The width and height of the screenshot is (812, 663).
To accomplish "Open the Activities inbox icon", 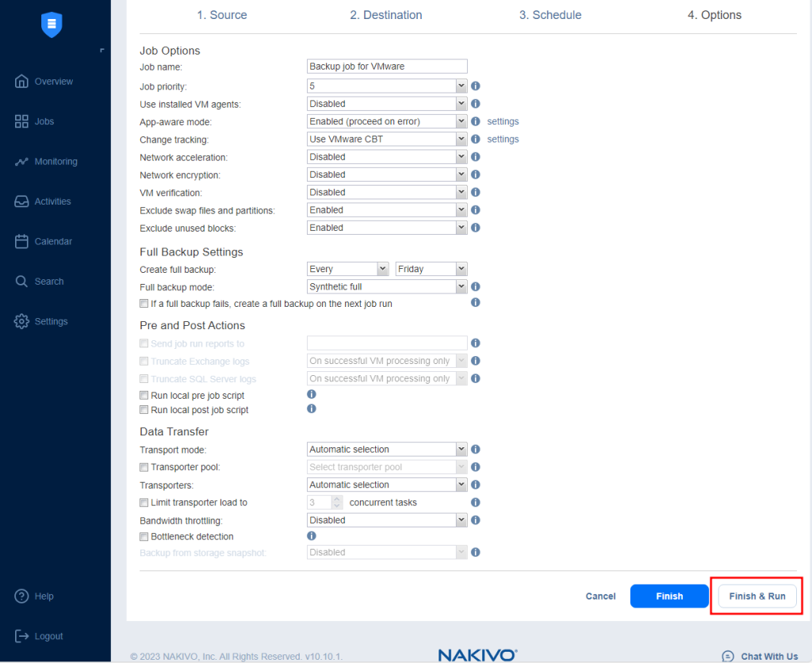I will 21,201.
